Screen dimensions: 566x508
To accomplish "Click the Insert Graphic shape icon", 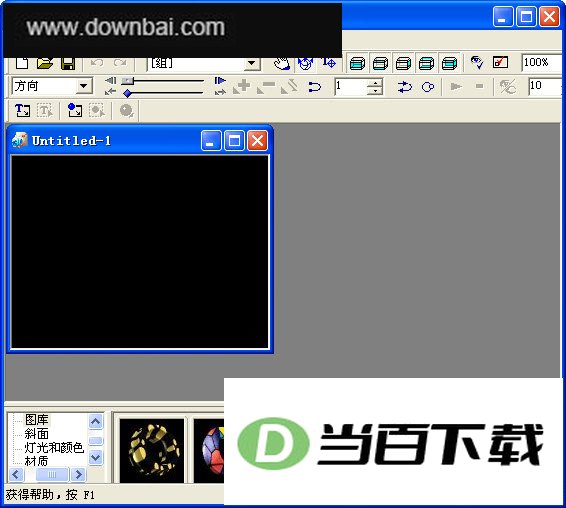I will tap(75, 110).
